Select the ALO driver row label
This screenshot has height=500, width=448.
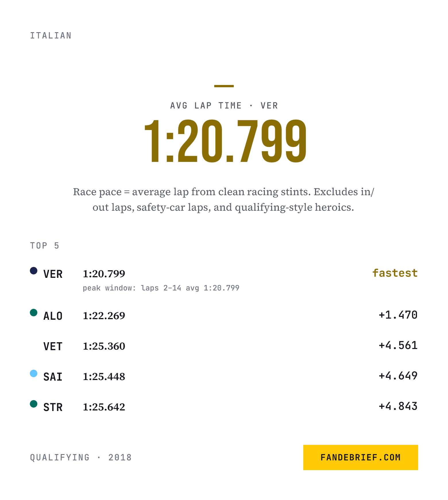click(53, 316)
